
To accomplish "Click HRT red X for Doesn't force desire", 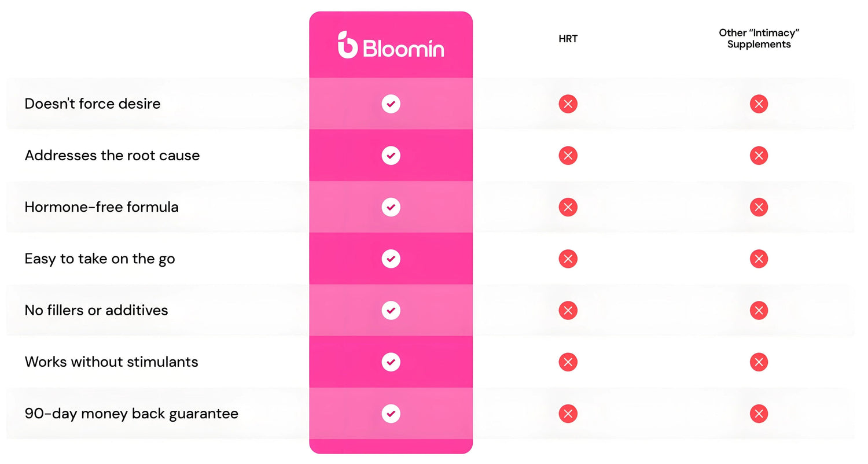I will point(568,104).
